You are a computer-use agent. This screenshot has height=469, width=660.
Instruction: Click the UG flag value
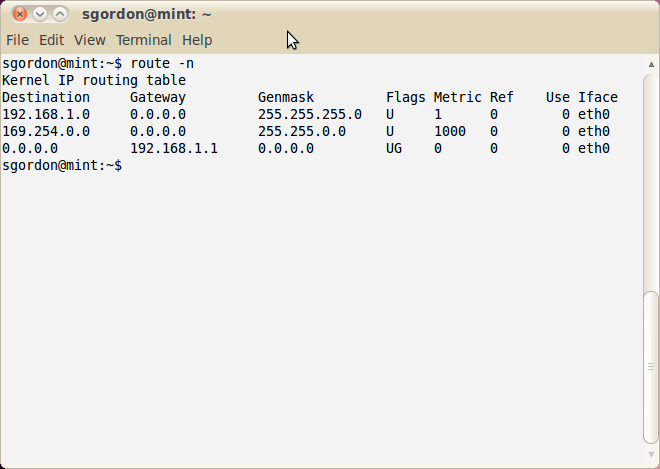click(x=394, y=149)
